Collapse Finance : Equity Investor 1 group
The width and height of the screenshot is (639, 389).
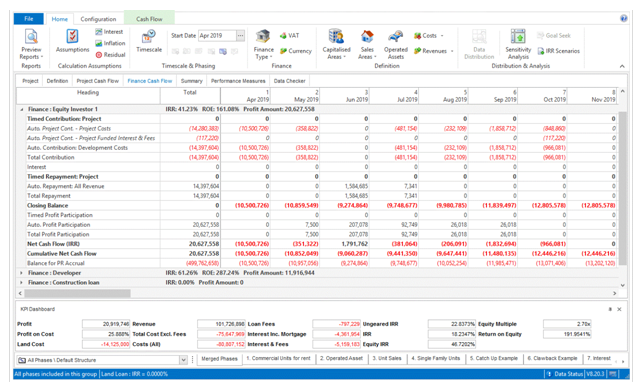click(x=22, y=110)
